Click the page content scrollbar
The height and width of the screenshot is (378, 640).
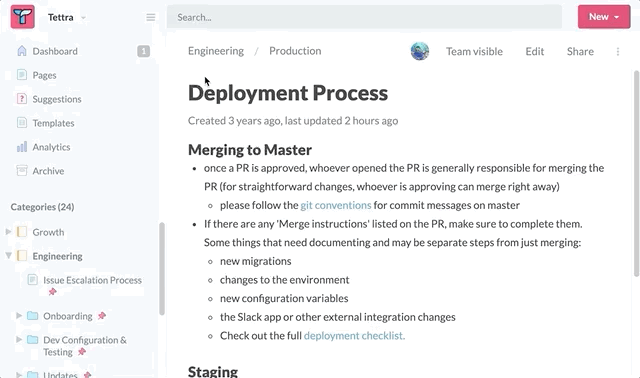[636, 173]
